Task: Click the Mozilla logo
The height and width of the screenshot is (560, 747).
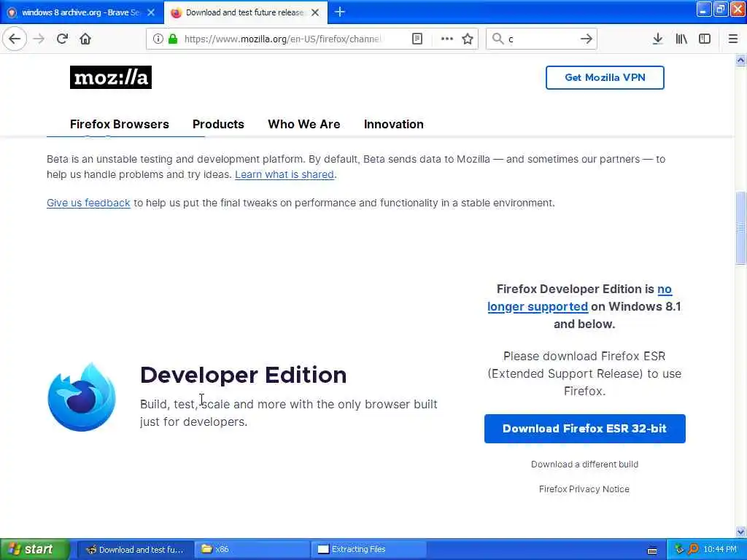Action: 111,77
